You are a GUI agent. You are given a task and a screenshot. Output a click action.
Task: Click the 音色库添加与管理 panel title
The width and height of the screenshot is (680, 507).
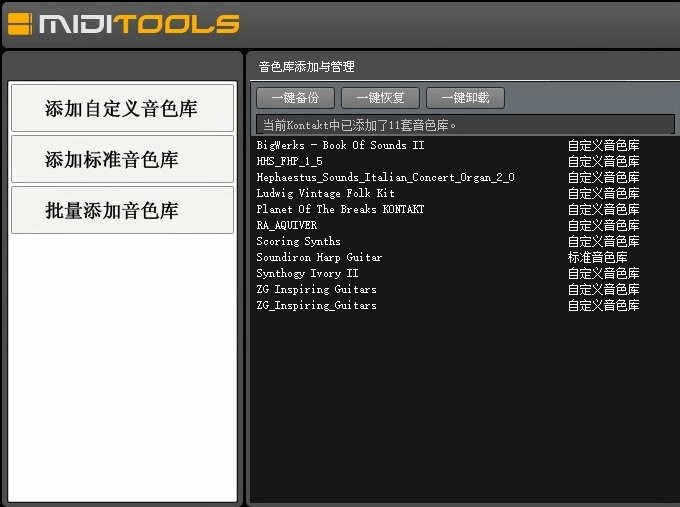[x=307, y=67]
